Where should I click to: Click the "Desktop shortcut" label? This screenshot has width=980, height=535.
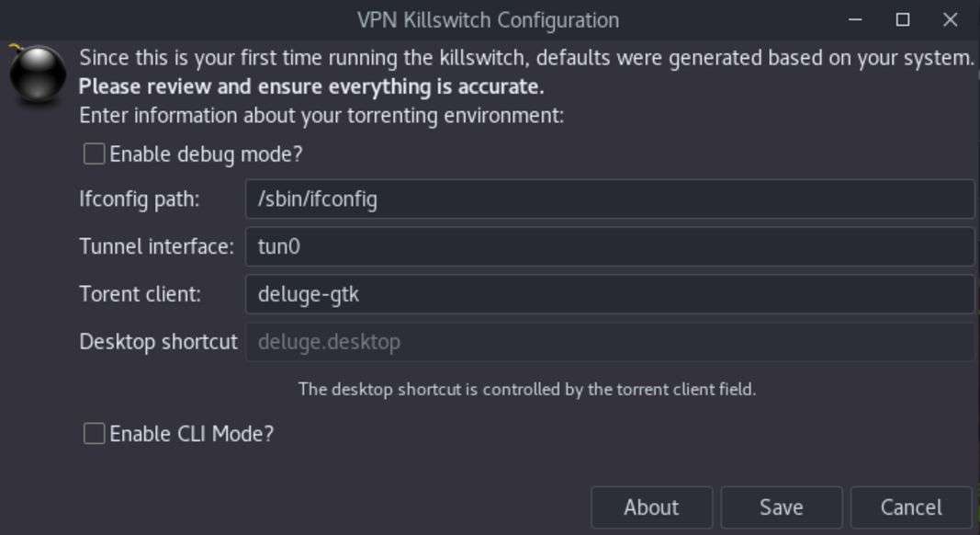click(158, 342)
